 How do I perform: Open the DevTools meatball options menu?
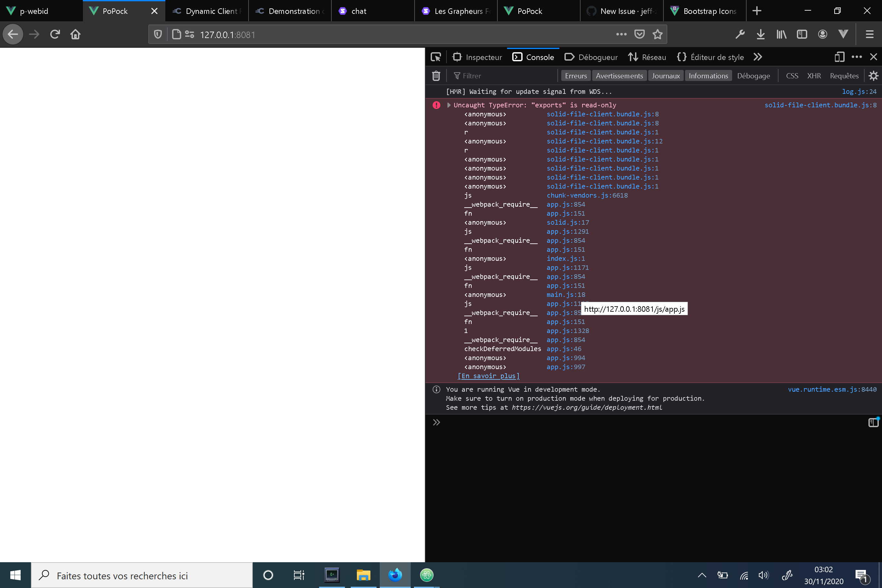click(x=857, y=57)
